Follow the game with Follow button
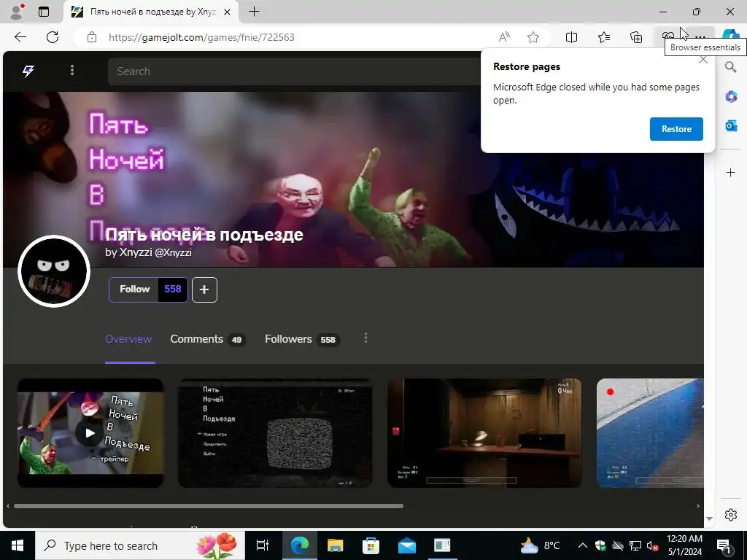 click(134, 289)
